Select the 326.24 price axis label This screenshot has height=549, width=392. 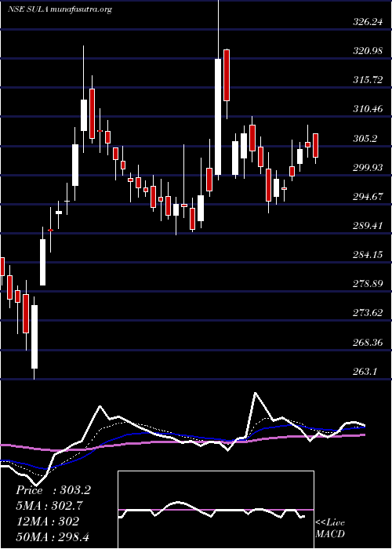click(368, 22)
